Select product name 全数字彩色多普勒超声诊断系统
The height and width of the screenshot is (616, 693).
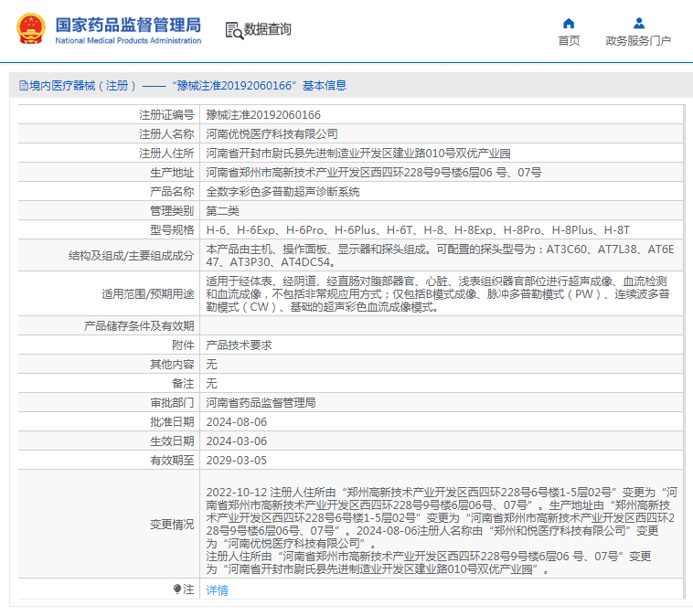283,192
